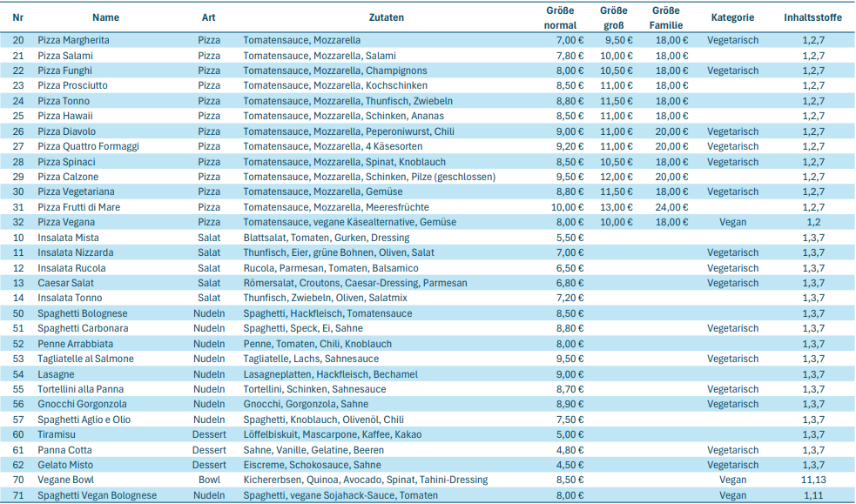This screenshot has height=504, width=856.
Task: Click row number 71
Action: (18, 495)
